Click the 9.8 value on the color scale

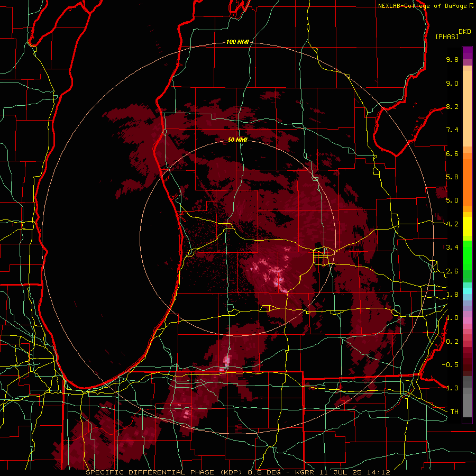[452, 59]
